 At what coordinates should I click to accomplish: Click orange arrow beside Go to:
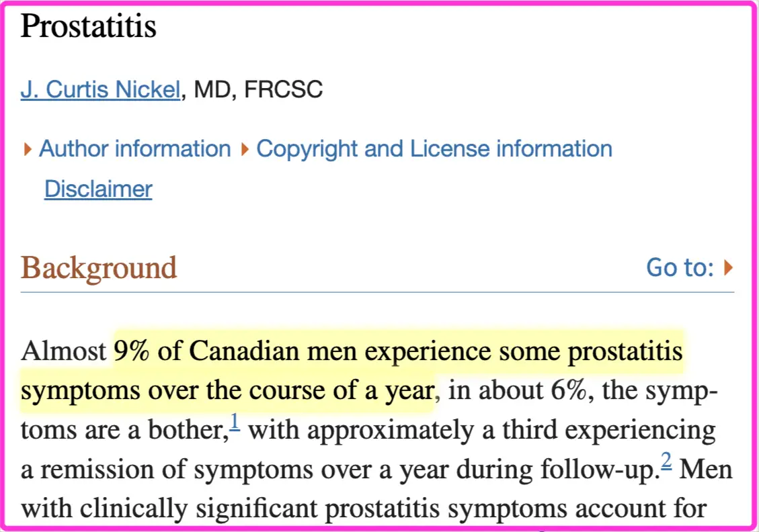[728, 267]
